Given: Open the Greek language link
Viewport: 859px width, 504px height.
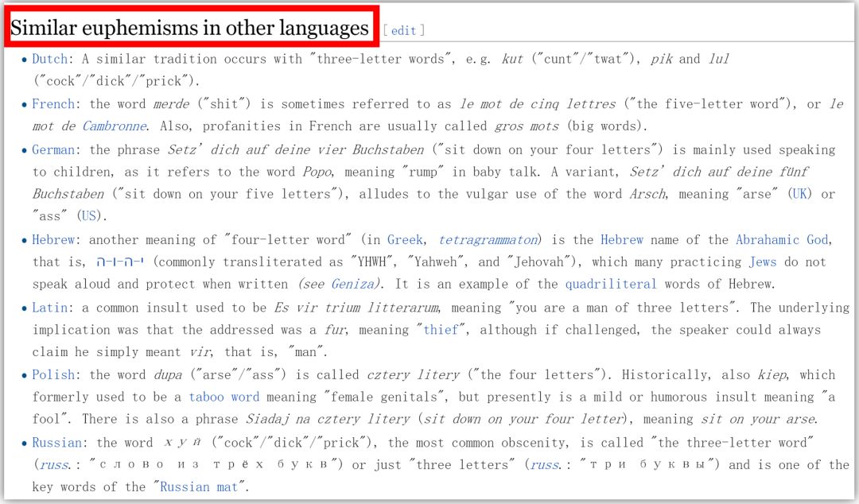Looking at the screenshot, I should point(405,239).
